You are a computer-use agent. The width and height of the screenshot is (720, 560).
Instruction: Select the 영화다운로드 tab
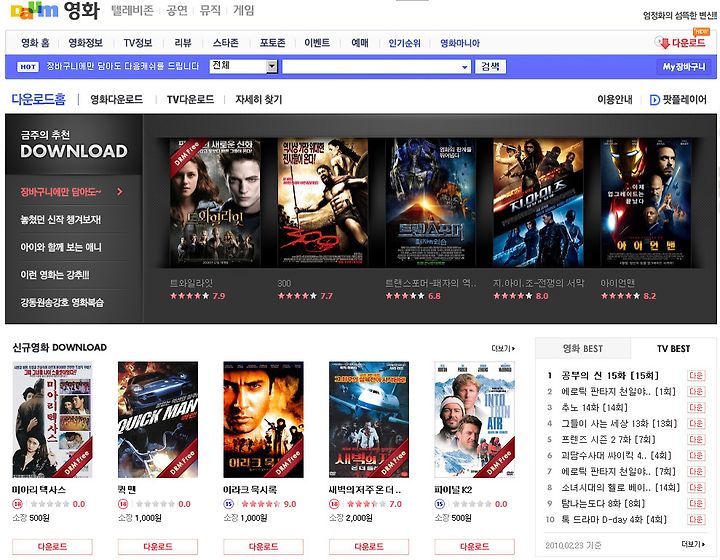(117, 99)
